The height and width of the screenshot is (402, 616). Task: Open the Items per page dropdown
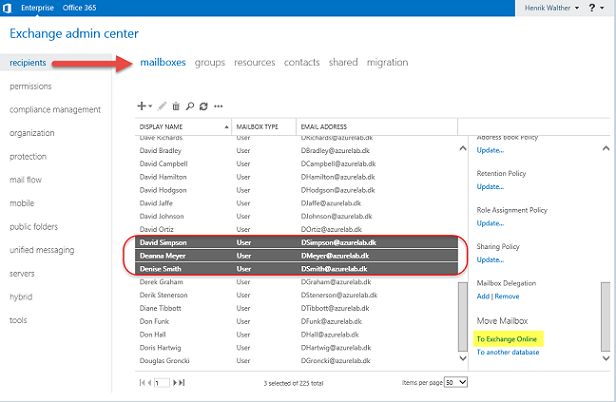click(456, 382)
